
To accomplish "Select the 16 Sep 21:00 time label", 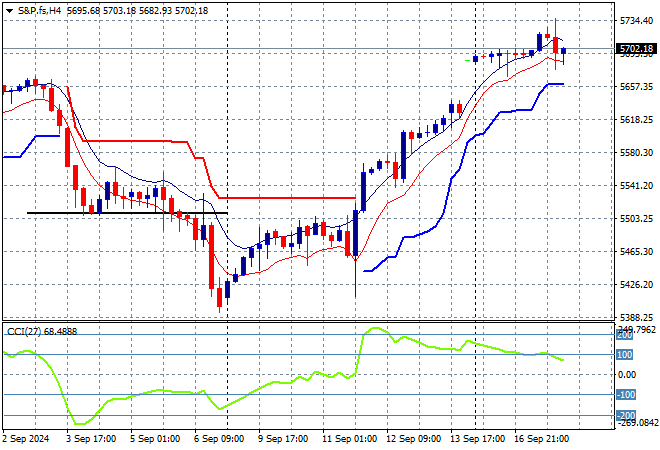I will [541, 437].
